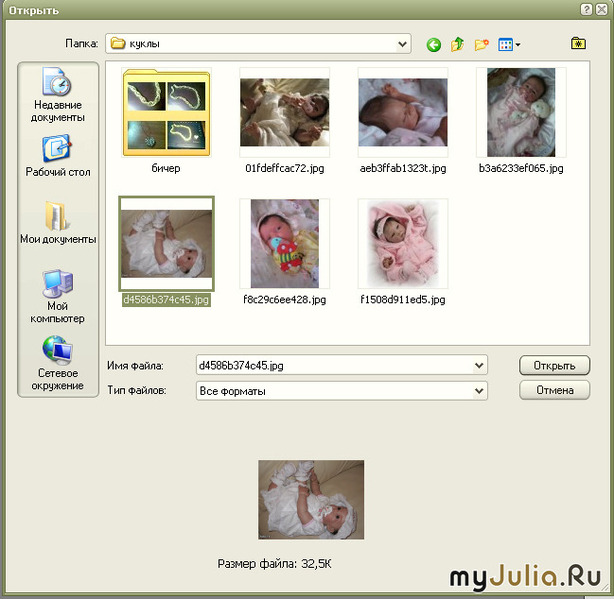This screenshot has height=599, width=614.
Task: Go to Рабочий стол location
Action: (x=58, y=156)
